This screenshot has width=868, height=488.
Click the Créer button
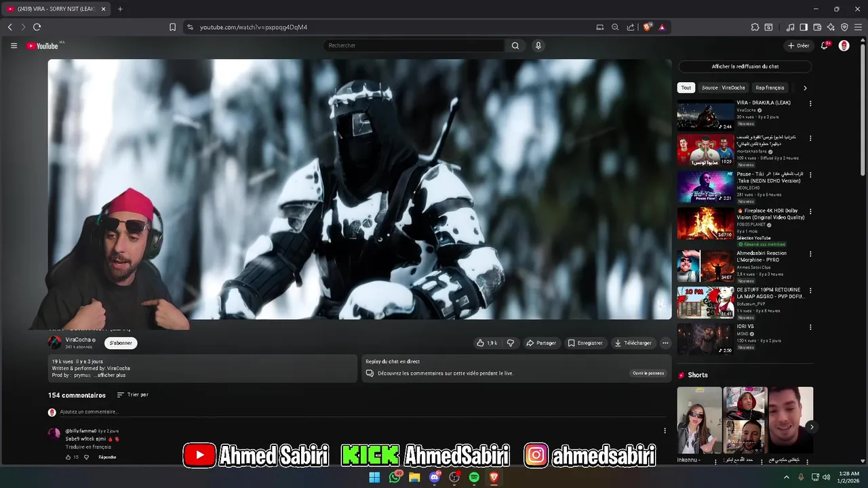click(x=799, y=45)
